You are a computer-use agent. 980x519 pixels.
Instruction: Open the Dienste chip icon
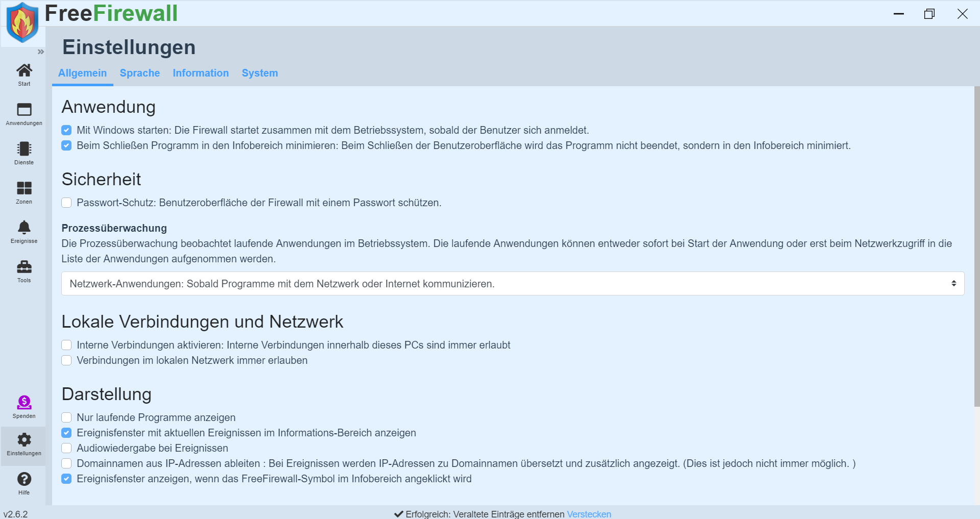tap(24, 149)
